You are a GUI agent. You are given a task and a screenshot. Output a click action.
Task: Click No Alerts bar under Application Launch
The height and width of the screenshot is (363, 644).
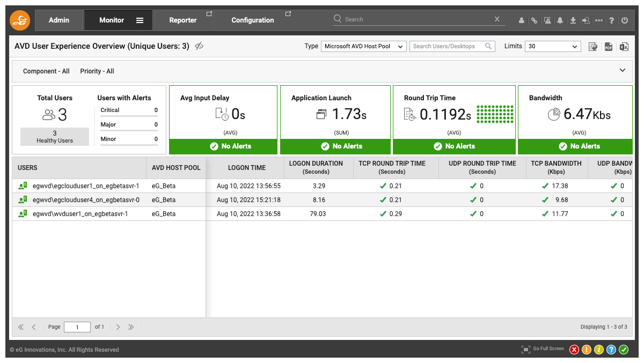(335, 146)
